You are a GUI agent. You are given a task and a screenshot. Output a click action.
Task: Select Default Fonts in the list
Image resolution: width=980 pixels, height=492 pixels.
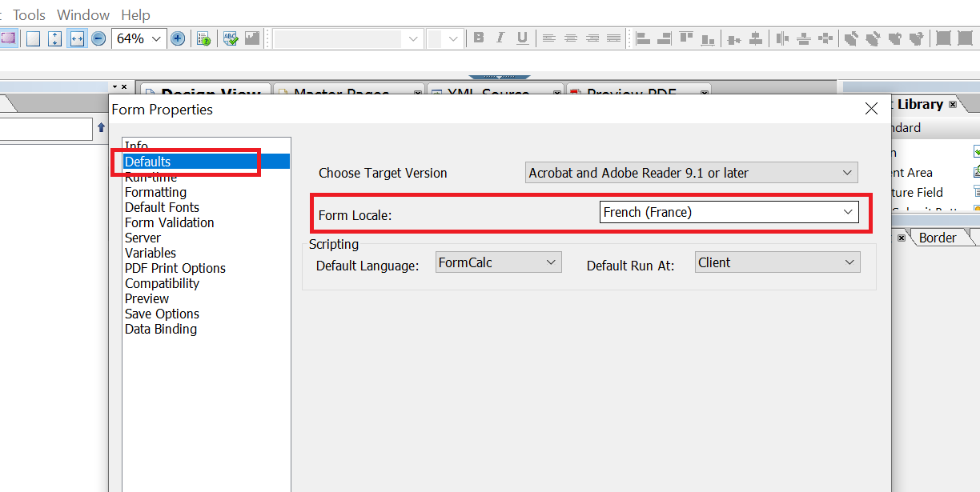162,207
